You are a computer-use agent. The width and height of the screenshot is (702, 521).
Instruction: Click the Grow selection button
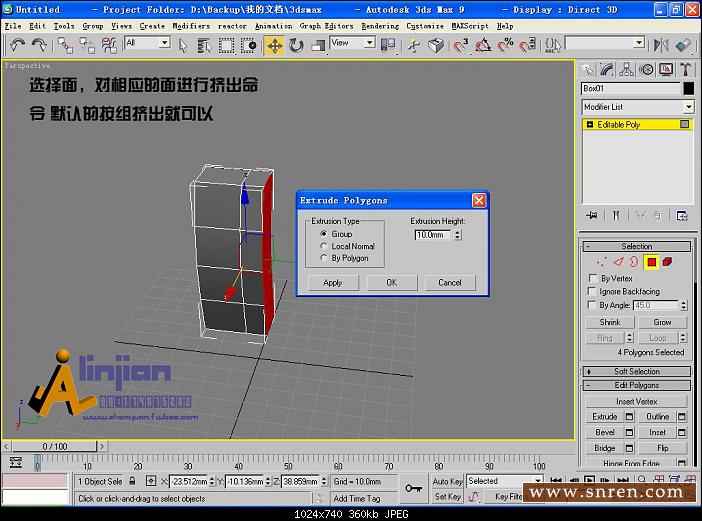pyautogui.click(x=662, y=322)
